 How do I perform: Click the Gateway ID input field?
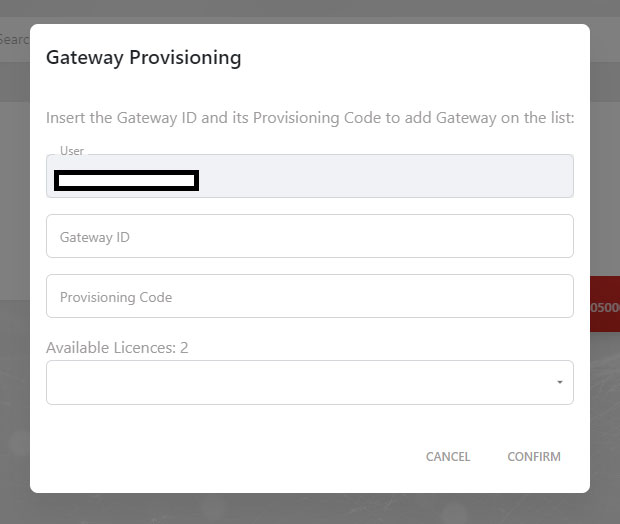pos(310,237)
